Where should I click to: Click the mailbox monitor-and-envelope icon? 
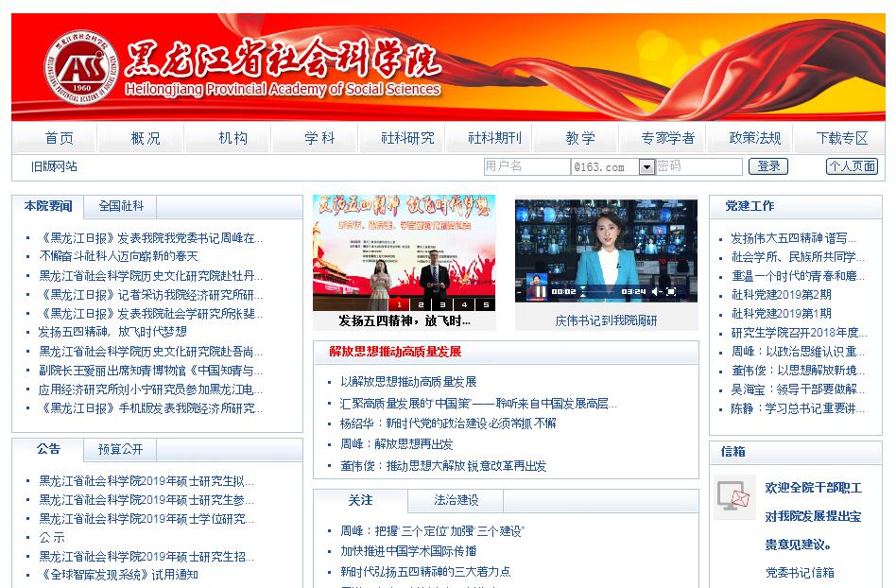coord(734,496)
